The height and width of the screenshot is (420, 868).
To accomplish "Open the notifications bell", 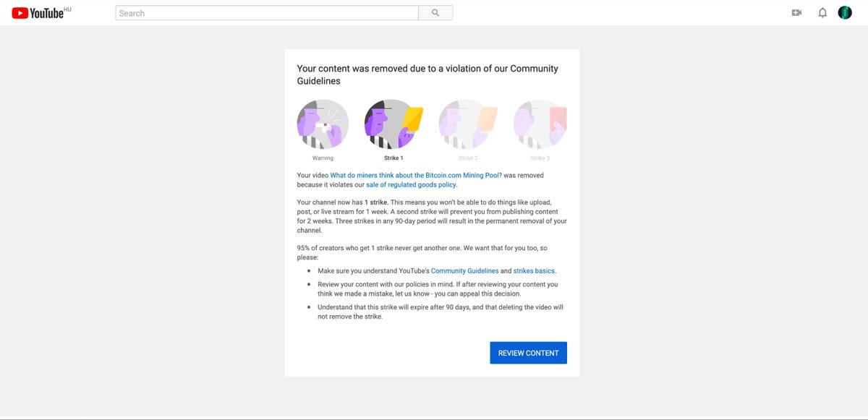I will (x=822, y=13).
